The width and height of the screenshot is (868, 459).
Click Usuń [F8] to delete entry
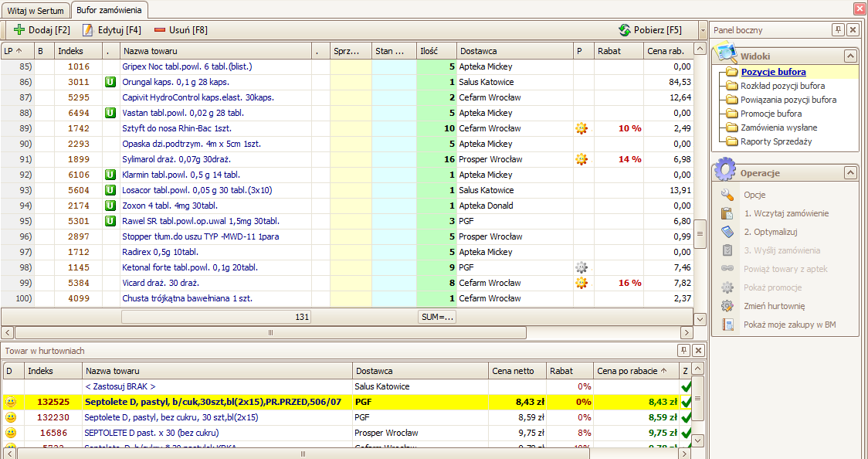pyautogui.click(x=181, y=30)
